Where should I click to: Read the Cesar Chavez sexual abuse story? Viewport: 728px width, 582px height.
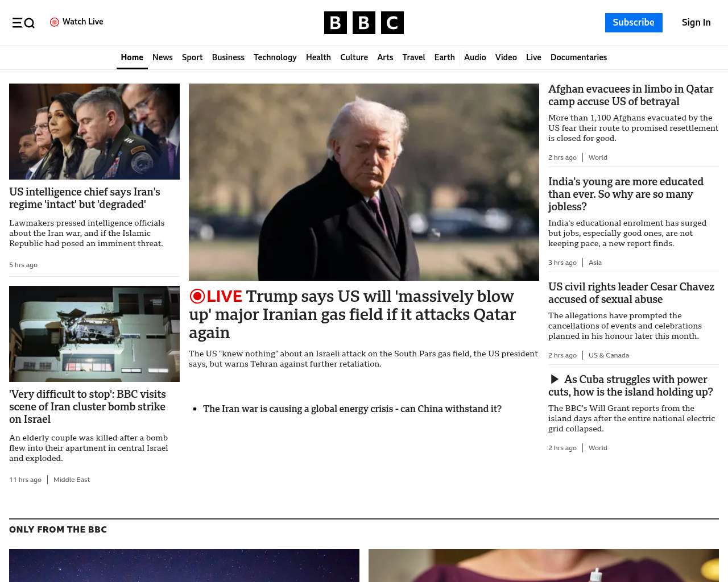631,293
